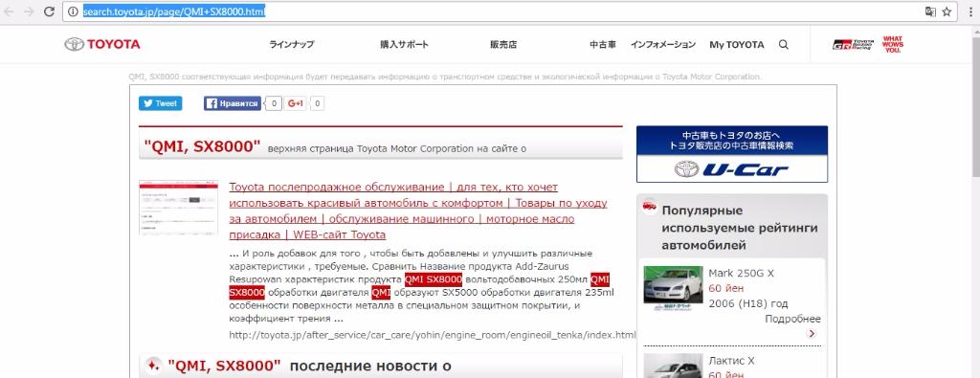The image size is (980, 378).
Task: Click the Mark 250G X title text
Action: 742,273
